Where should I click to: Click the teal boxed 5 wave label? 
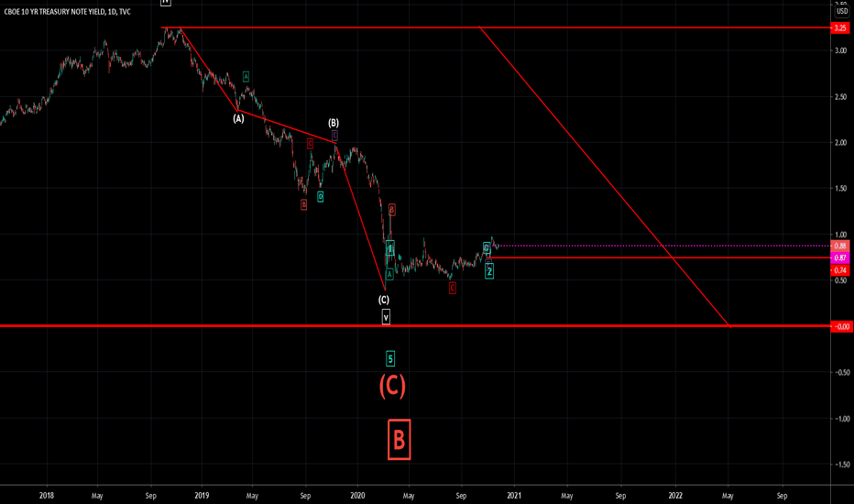pos(390,358)
